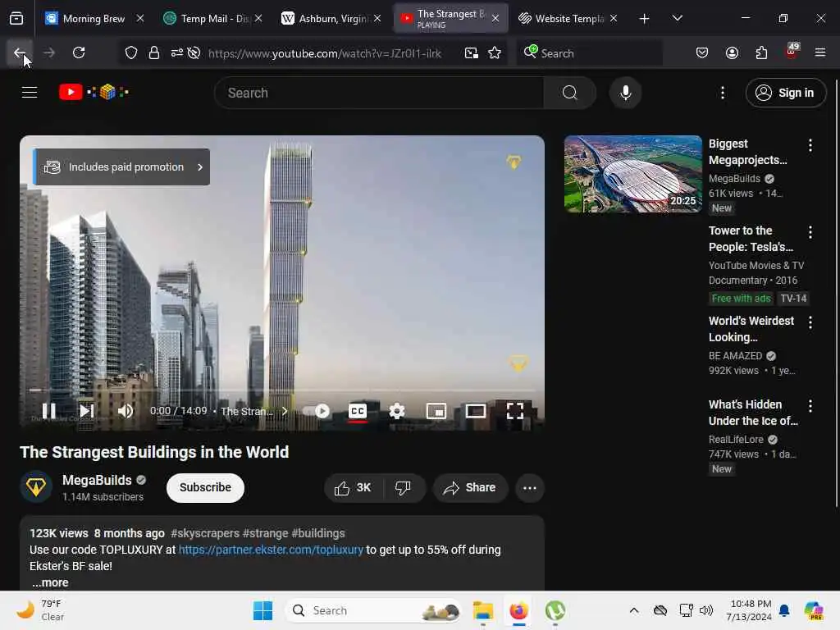Viewport: 840px width, 630px height.
Task: Expand description with ...more
Action: point(50,582)
